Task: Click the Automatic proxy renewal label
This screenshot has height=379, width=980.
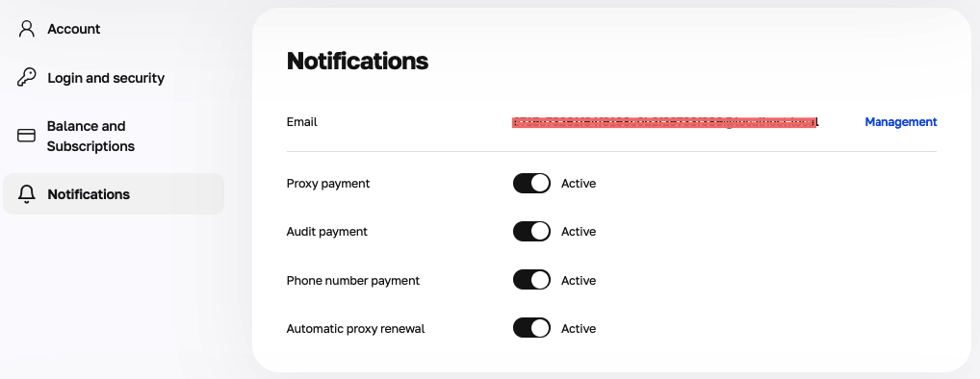Action: click(355, 328)
